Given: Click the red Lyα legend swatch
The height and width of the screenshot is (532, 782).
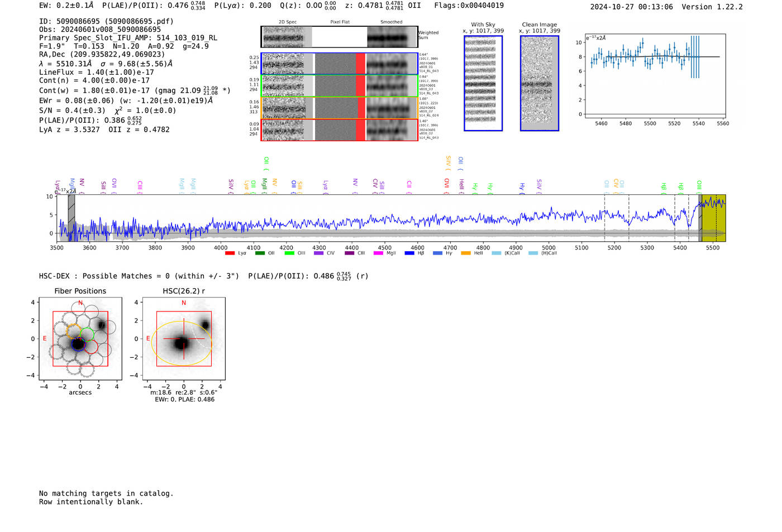Looking at the screenshot, I should pyautogui.click(x=230, y=253).
